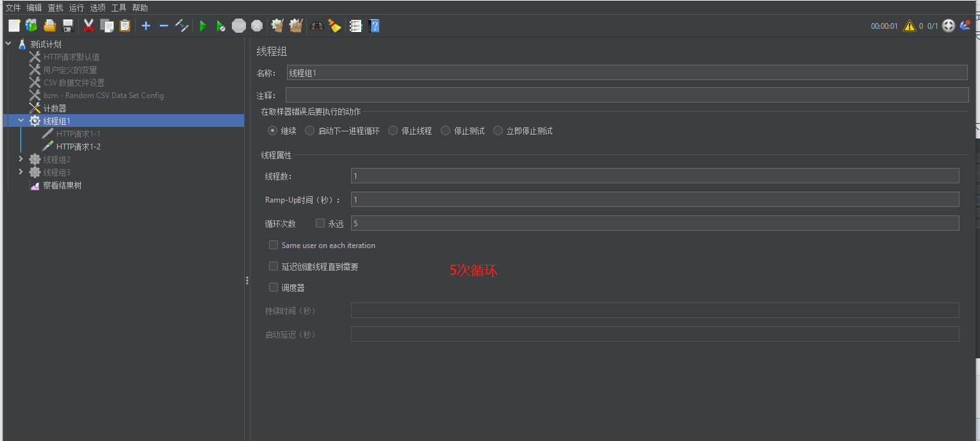
Task: Click the round remote engines status icon
Action: coord(949,26)
